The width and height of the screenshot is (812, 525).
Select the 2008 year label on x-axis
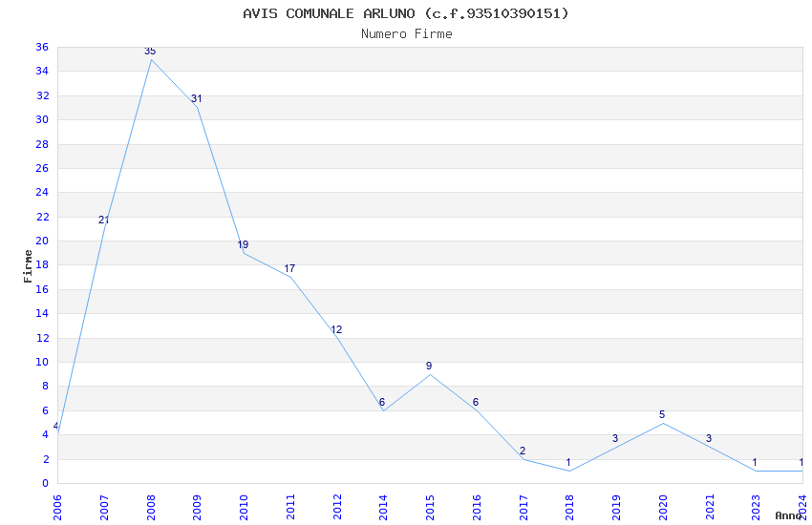point(150,507)
